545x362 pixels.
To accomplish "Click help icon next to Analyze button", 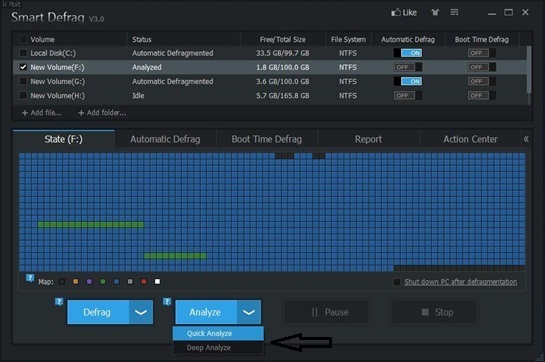I will pyautogui.click(x=167, y=301).
